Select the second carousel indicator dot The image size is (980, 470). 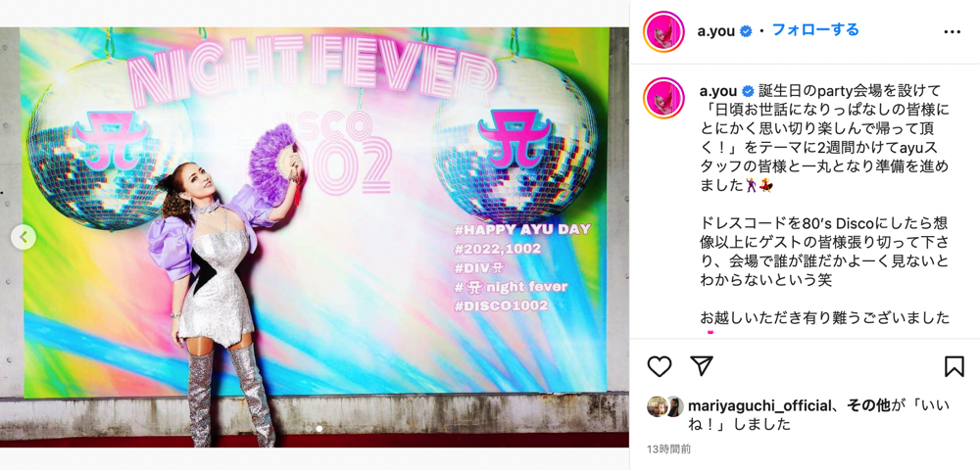319,429
